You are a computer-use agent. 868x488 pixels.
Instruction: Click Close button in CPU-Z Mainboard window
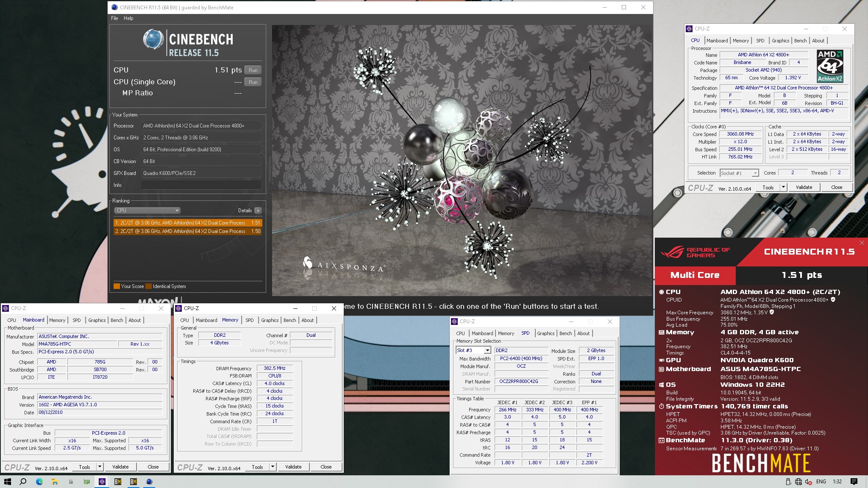click(153, 467)
